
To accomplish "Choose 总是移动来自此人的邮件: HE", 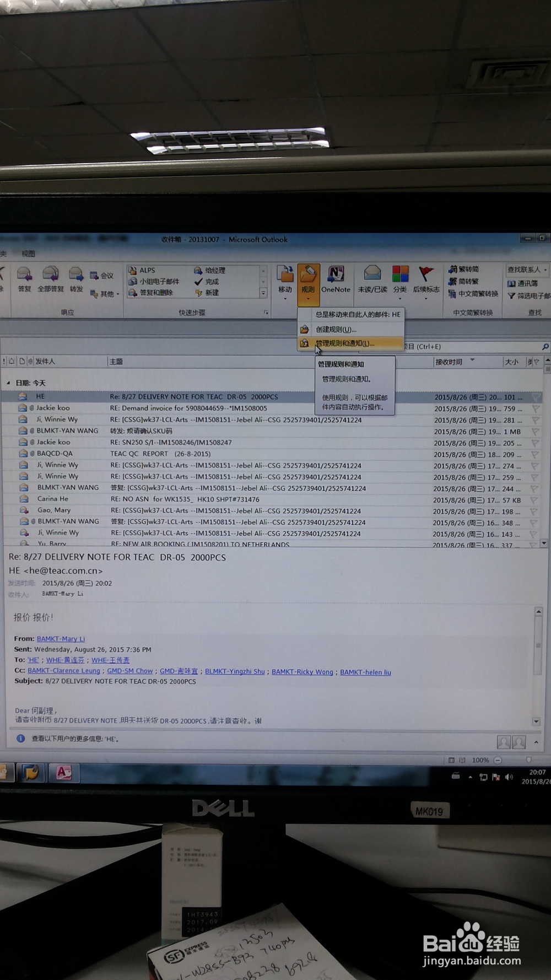I will pyautogui.click(x=351, y=314).
